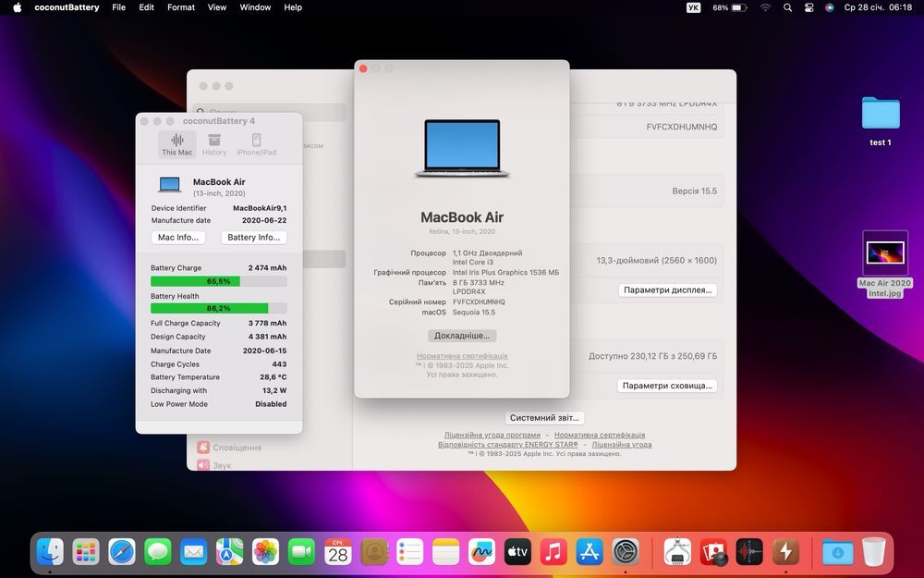Click the Wi-Fi icon in menu bar
The height and width of the screenshot is (578, 924).
(765, 7)
